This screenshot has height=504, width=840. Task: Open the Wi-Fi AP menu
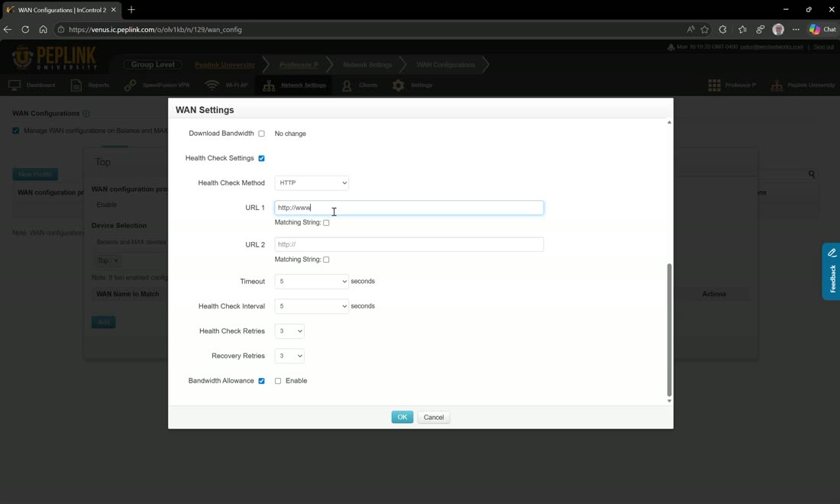(227, 86)
